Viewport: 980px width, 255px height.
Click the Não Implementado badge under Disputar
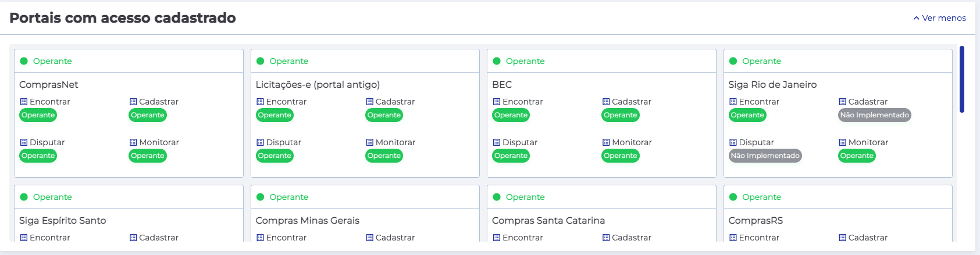pos(765,156)
